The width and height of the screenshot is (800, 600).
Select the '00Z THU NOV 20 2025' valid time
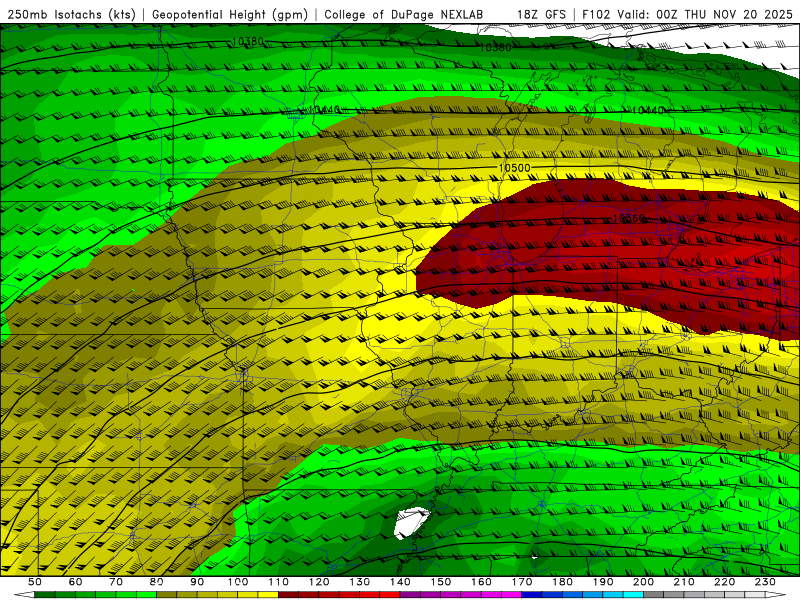(x=724, y=14)
